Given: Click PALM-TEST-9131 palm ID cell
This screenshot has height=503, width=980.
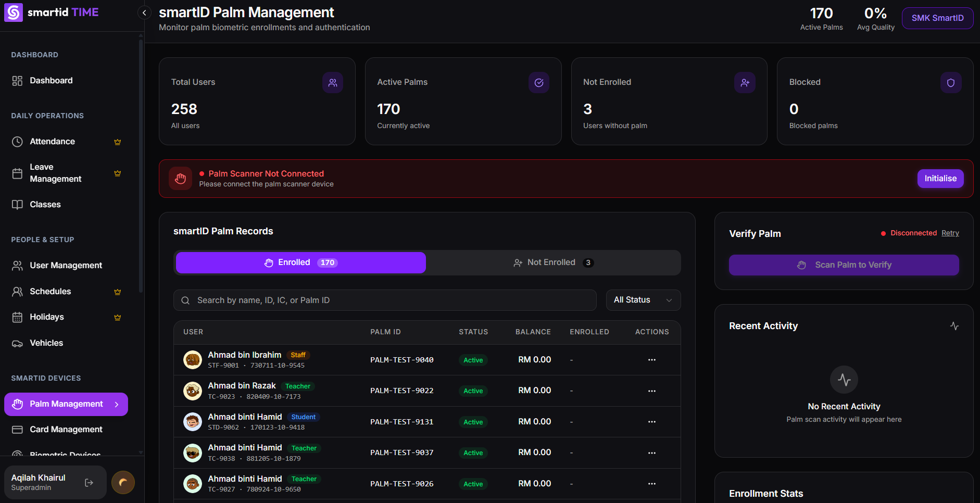Looking at the screenshot, I should (x=402, y=422).
